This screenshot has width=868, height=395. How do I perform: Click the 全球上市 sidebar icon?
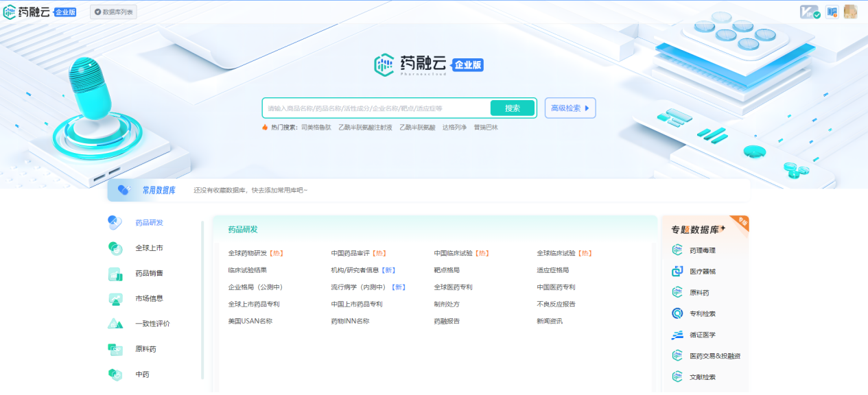(115, 248)
